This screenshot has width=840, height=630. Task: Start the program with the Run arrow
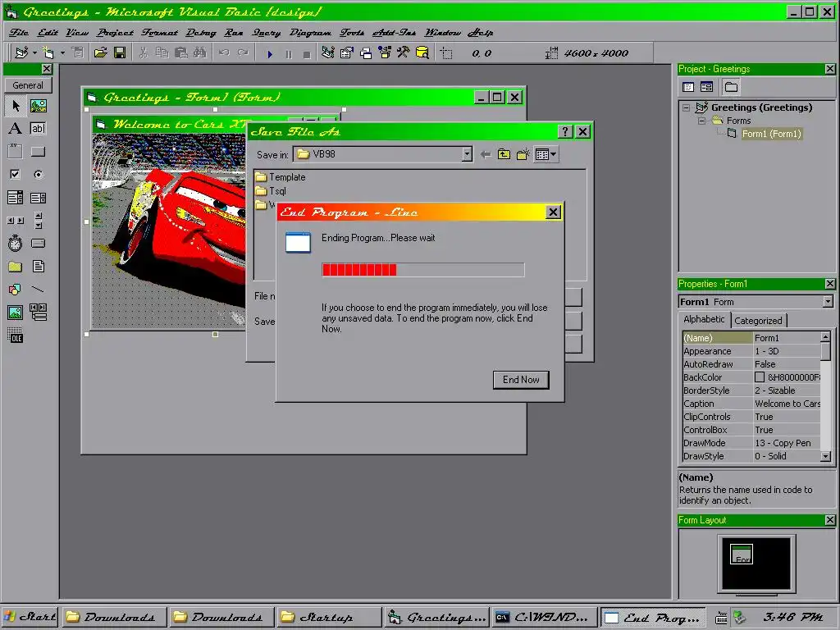coord(270,53)
